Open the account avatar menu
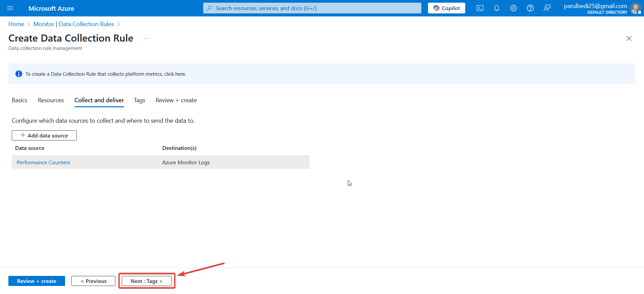 pos(636,8)
